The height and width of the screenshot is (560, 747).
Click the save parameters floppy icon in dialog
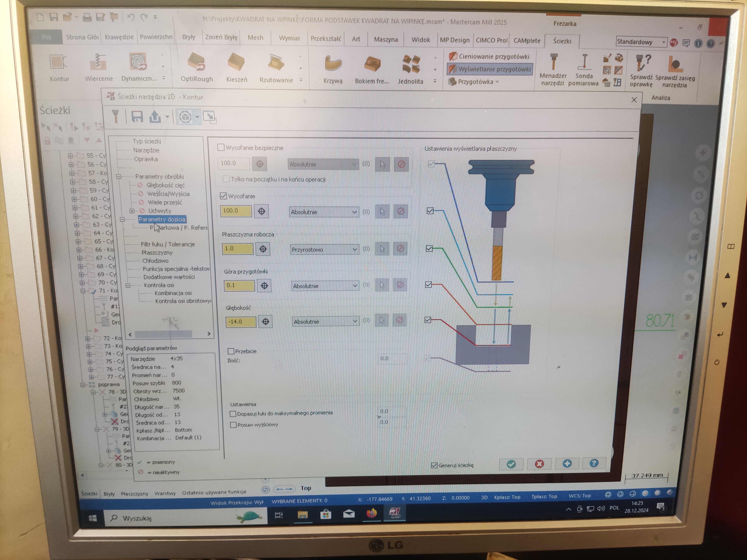[137, 117]
